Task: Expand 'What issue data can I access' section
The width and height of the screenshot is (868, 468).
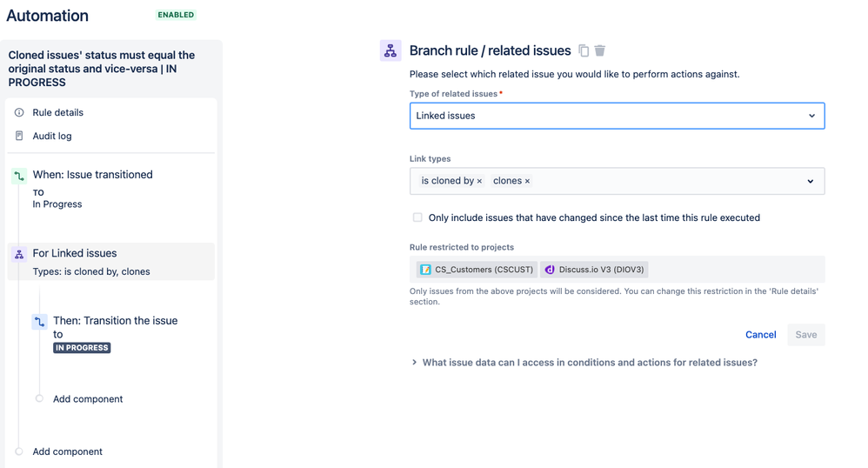Action: tap(414, 363)
